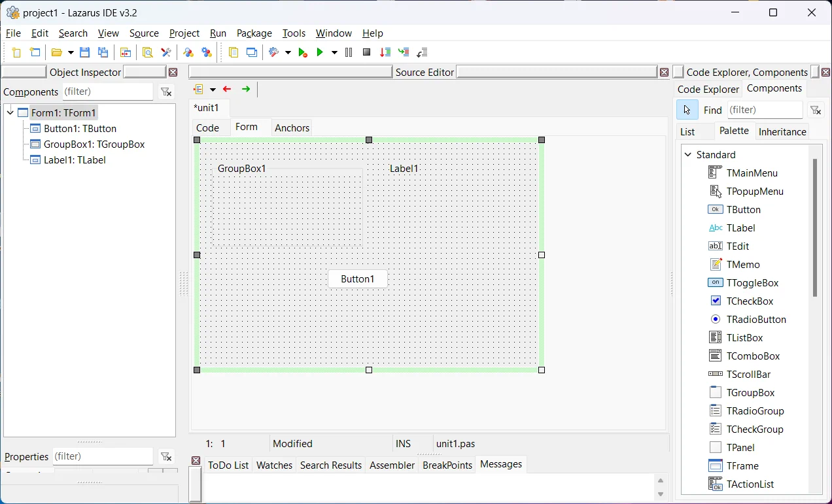Select Button1 on the form designer
832x504 pixels.
[358, 279]
